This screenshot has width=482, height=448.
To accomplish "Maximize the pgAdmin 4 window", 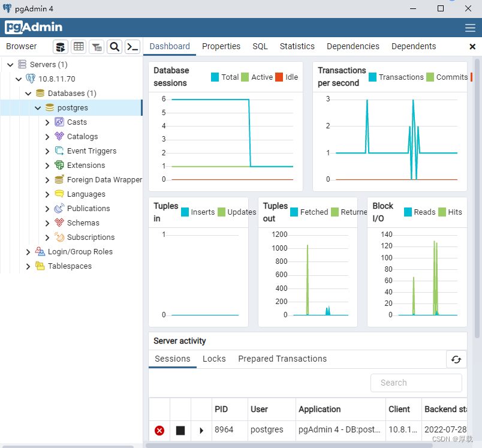I will coord(441,8).
